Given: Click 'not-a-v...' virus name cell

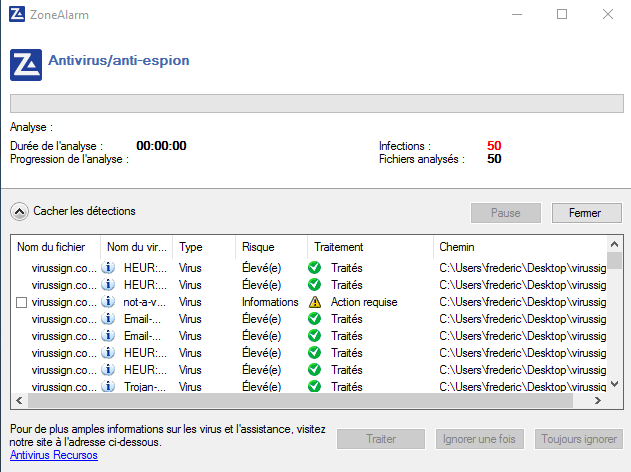Looking at the screenshot, I should click(144, 302).
